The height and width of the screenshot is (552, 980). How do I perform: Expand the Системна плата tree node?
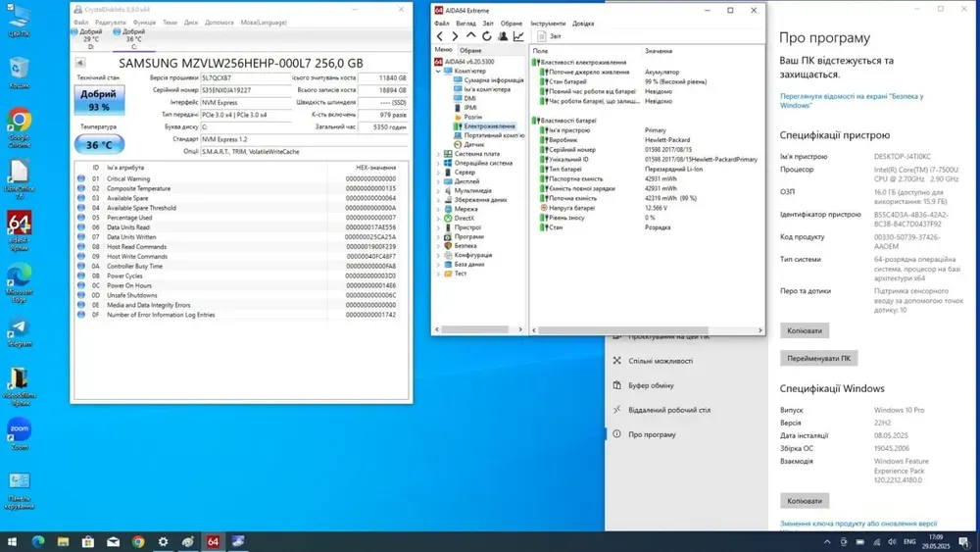[439, 154]
